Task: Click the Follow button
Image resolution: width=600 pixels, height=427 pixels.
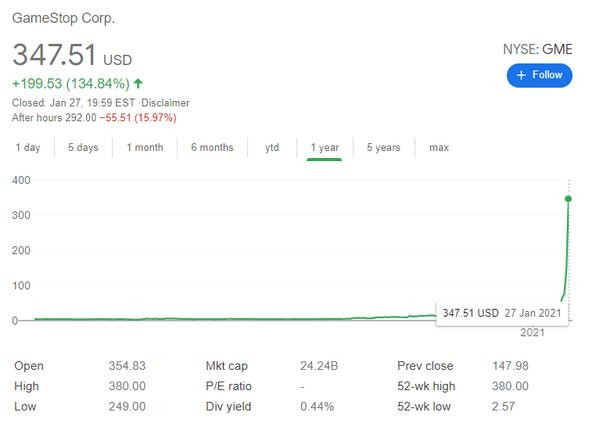Action: [x=540, y=75]
